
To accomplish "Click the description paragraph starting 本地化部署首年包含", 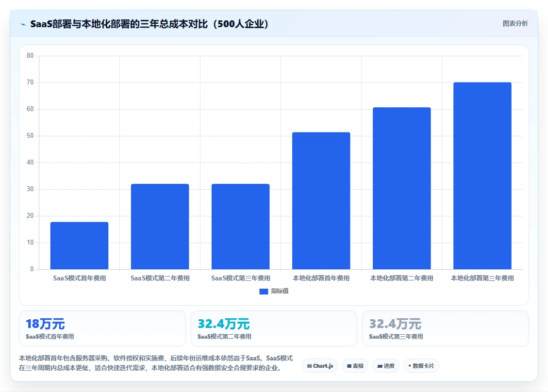I will coord(156,363).
